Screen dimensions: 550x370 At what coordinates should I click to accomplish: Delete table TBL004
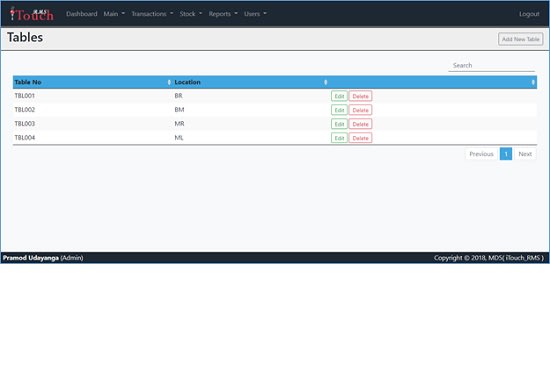(360, 138)
